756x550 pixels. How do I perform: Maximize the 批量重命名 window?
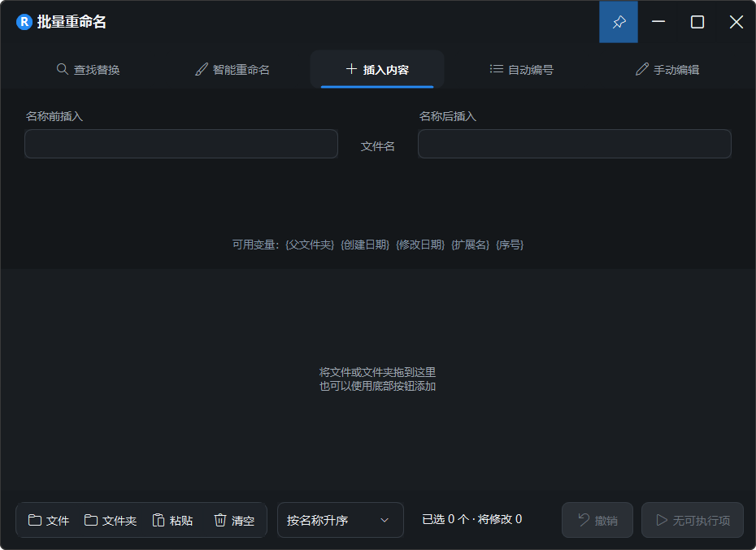point(697,22)
